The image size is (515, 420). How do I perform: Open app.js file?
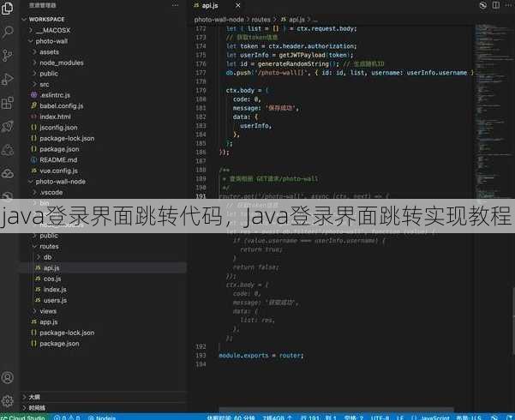click(x=48, y=322)
